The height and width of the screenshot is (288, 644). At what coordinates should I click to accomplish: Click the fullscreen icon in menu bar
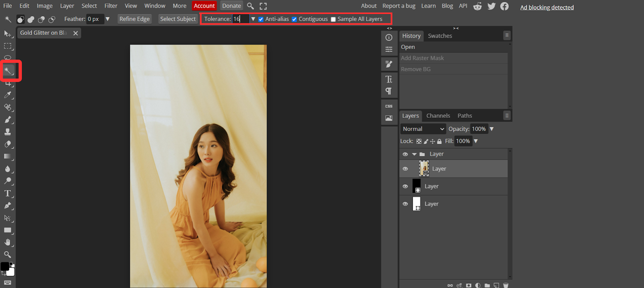point(263,6)
